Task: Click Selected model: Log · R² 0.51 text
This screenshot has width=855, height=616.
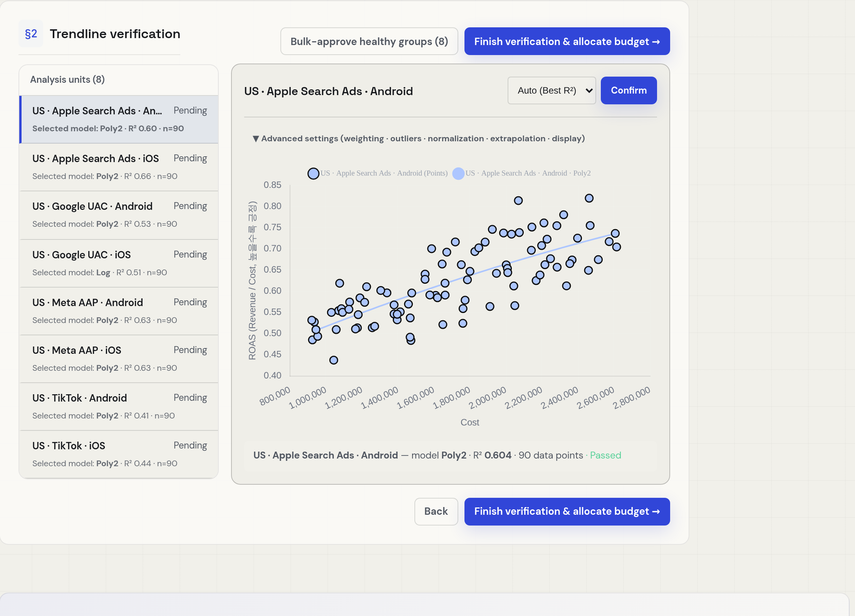Action: click(100, 273)
